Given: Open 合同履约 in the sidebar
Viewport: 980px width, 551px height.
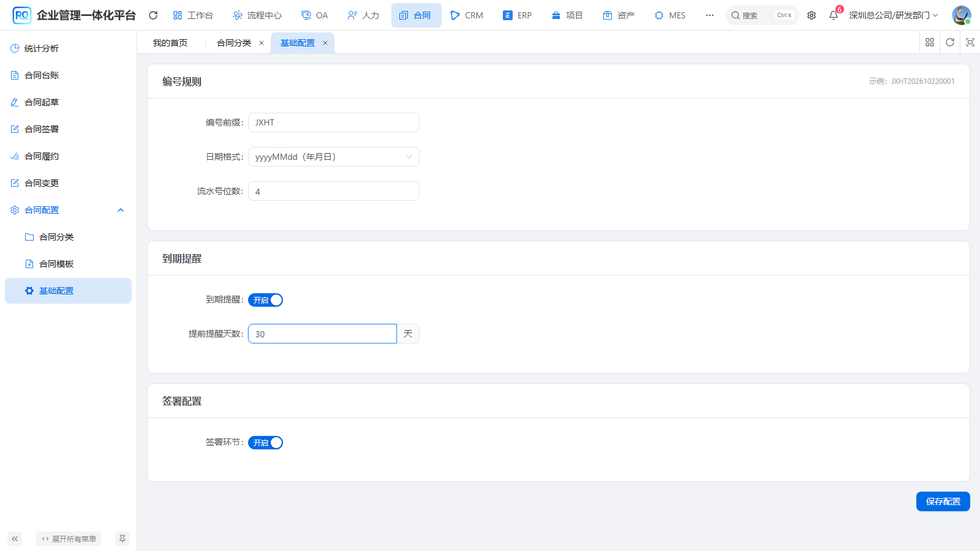Looking at the screenshot, I should 68,156.
